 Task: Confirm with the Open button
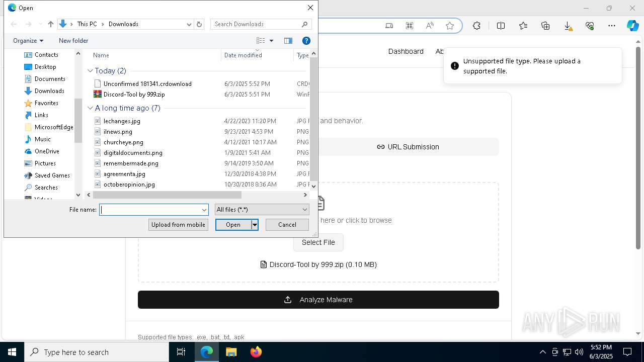pyautogui.click(x=233, y=225)
